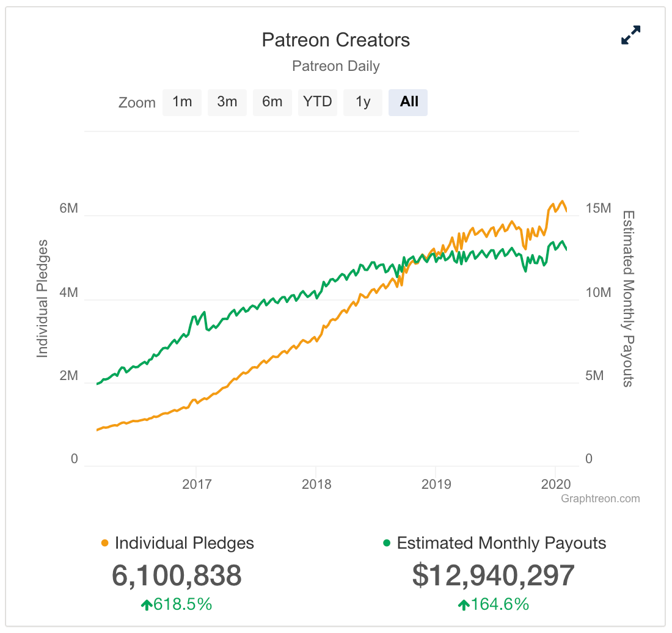Toggle visibility of Individual Pledges series

click(183, 543)
